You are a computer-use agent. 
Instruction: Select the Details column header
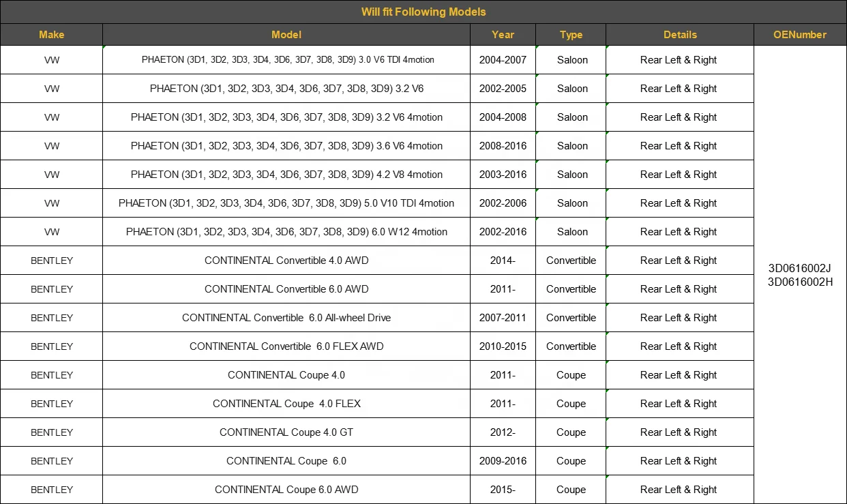[680, 35]
